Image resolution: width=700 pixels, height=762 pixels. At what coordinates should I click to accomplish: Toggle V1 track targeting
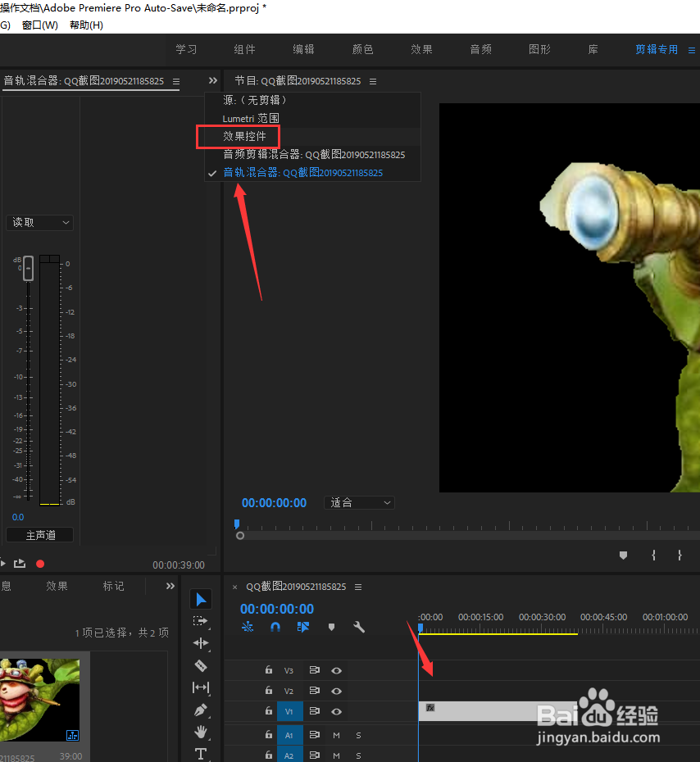pos(289,711)
